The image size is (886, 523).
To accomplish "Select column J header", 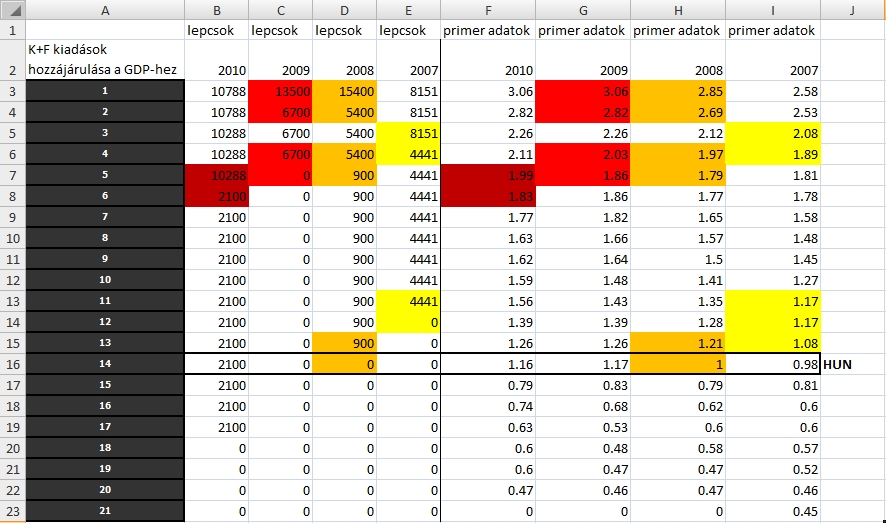I will tap(852, 9).
